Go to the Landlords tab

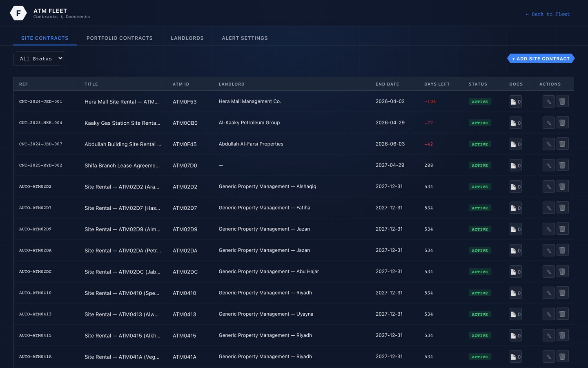coord(187,38)
